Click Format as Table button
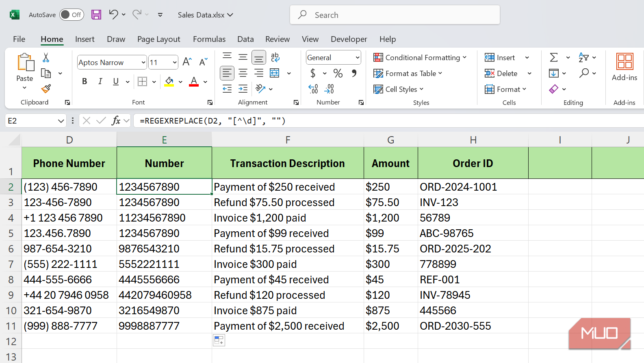Image resolution: width=644 pixels, height=363 pixels. pyautogui.click(x=408, y=73)
